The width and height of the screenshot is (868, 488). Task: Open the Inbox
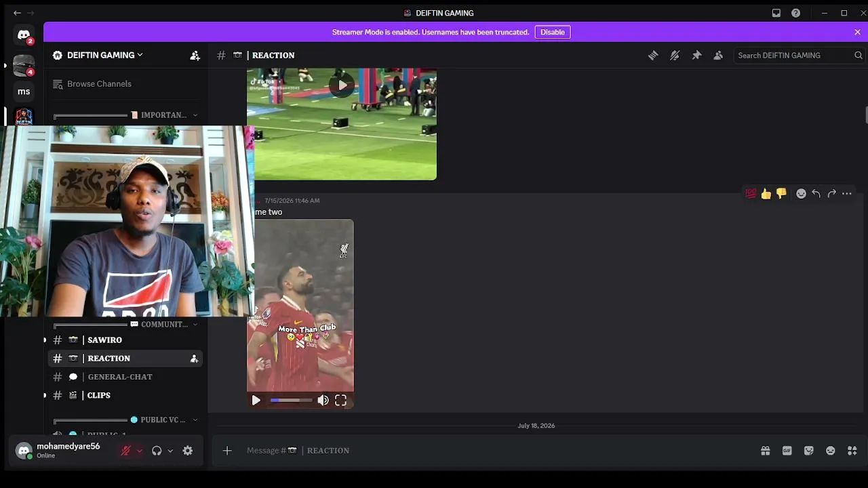[x=776, y=13]
